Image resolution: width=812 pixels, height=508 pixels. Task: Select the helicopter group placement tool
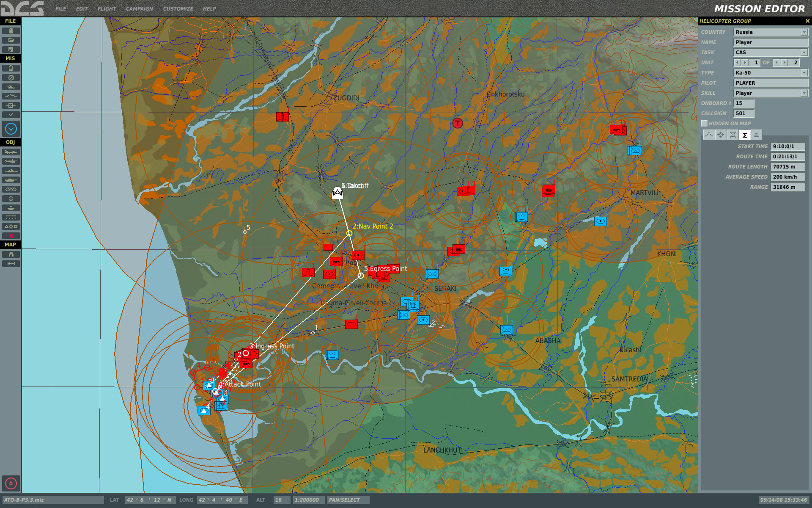point(11,161)
